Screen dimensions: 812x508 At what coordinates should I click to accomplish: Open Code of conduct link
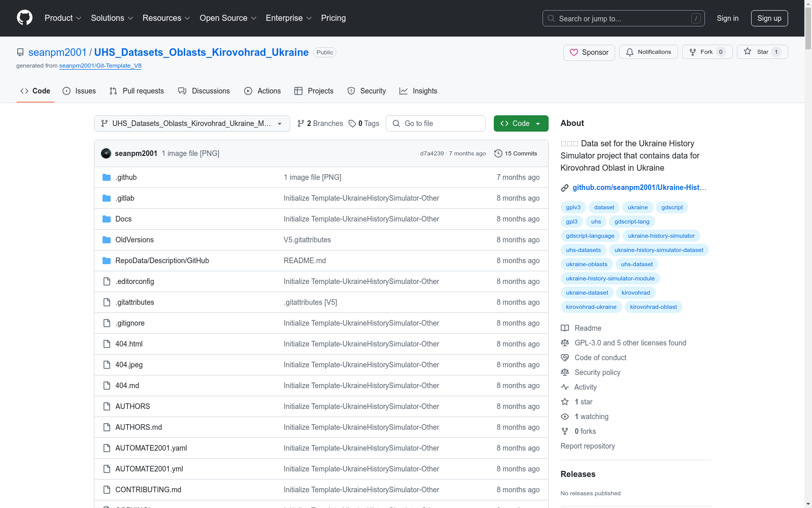coord(594,358)
